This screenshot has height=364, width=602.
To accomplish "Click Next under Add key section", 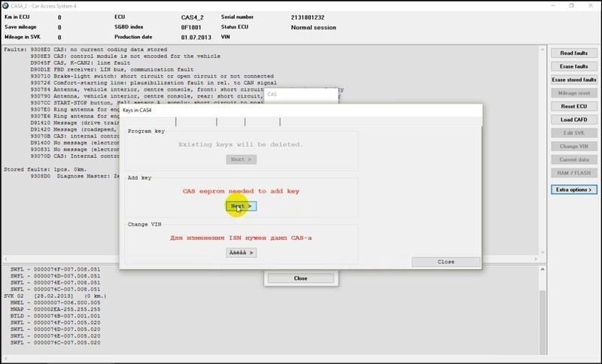I will click(241, 206).
